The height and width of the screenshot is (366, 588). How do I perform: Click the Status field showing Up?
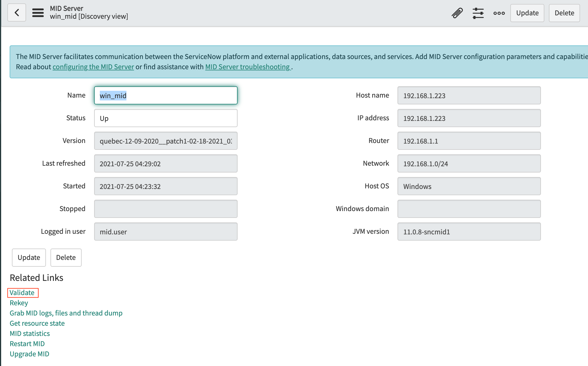click(x=165, y=118)
